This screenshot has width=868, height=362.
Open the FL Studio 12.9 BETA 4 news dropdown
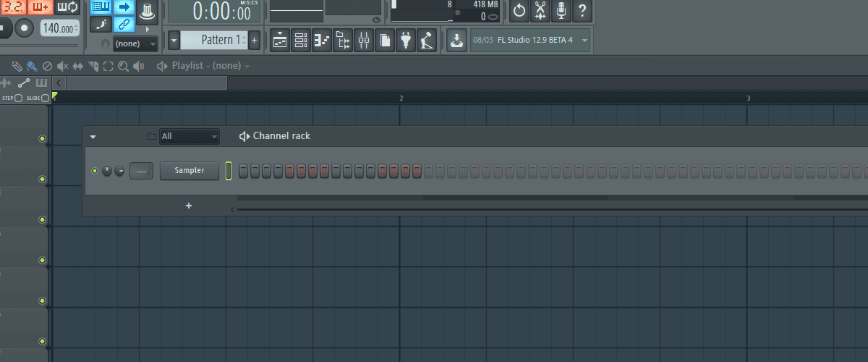coord(529,41)
